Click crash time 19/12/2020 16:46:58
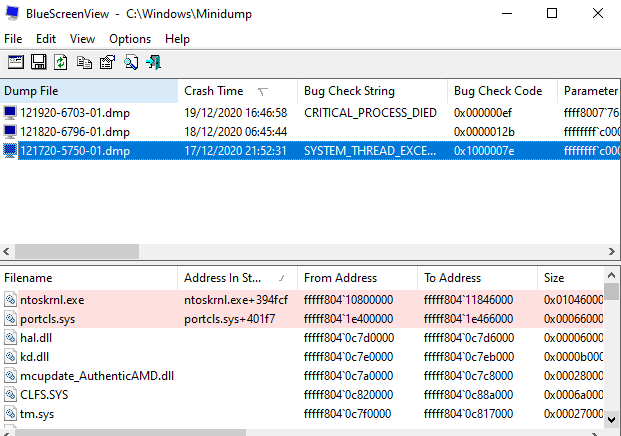The image size is (621, 436). coord(235,113)
